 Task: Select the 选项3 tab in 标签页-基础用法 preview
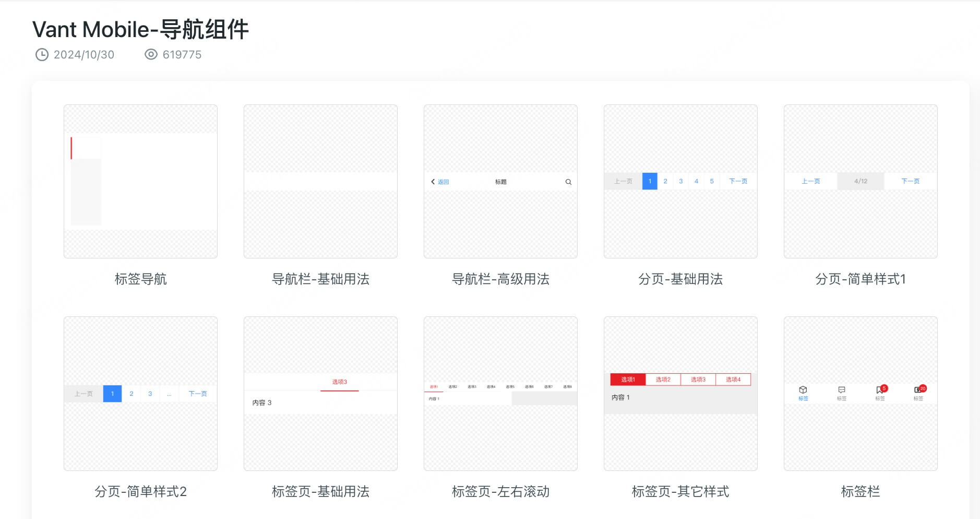(340, 382)
